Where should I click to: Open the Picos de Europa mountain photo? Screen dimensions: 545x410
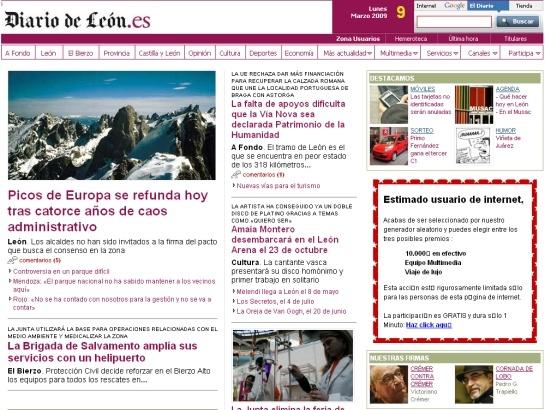pos(112,125)
